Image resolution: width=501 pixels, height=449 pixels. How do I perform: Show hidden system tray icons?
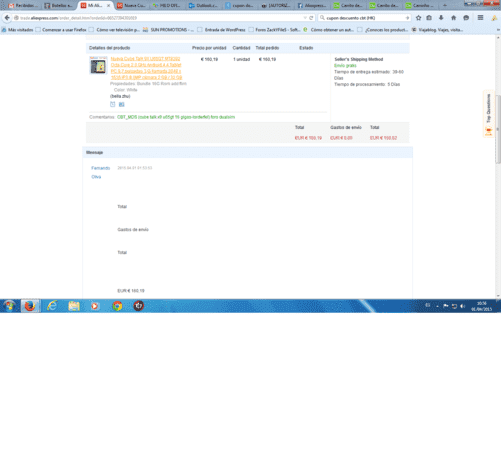[437, 306]
